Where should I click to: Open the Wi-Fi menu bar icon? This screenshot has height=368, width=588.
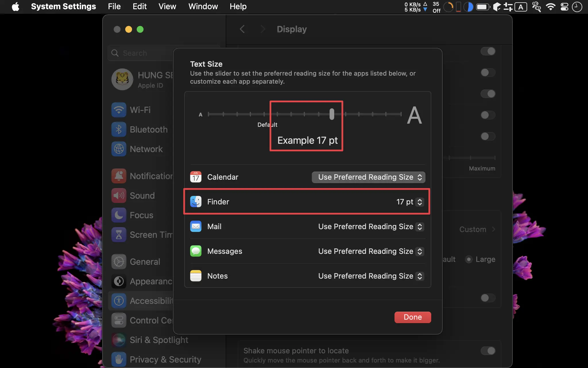point(550,7)
